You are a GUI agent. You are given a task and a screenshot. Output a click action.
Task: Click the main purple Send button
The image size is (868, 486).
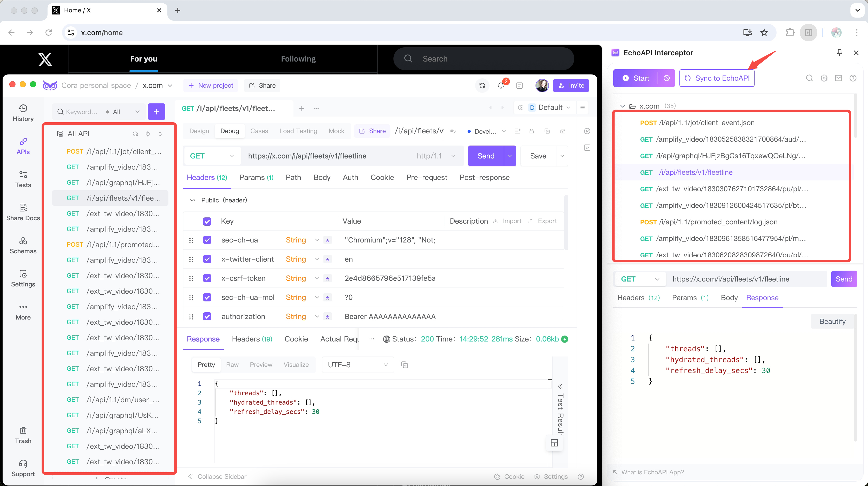[486, 156]
